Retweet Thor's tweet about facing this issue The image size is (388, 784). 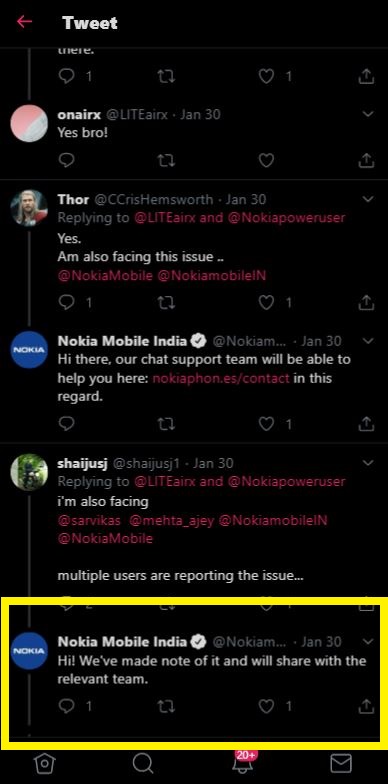point(166,302)
